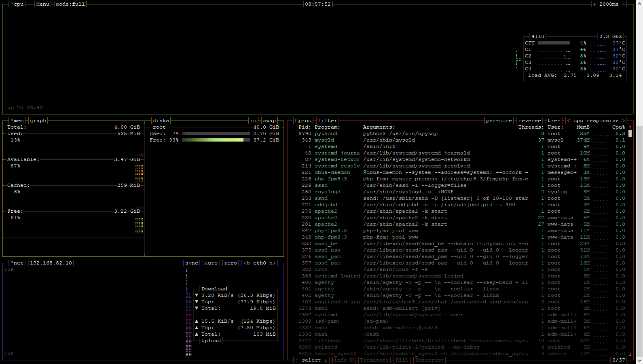
Task: Switch to next sort column with right chevron
Action: pos(624,121)
